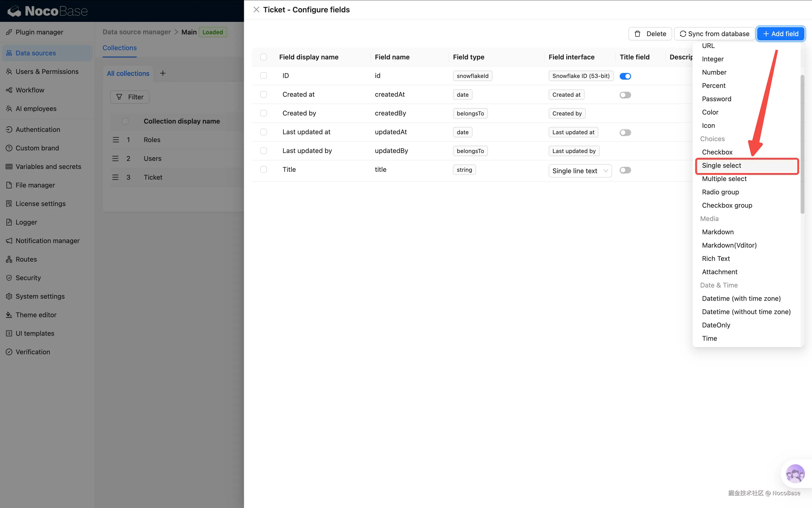Add a new collection with the plus tab
This screenshot has width=812, height=508.
pyautogui.click(x=163, y=73)
